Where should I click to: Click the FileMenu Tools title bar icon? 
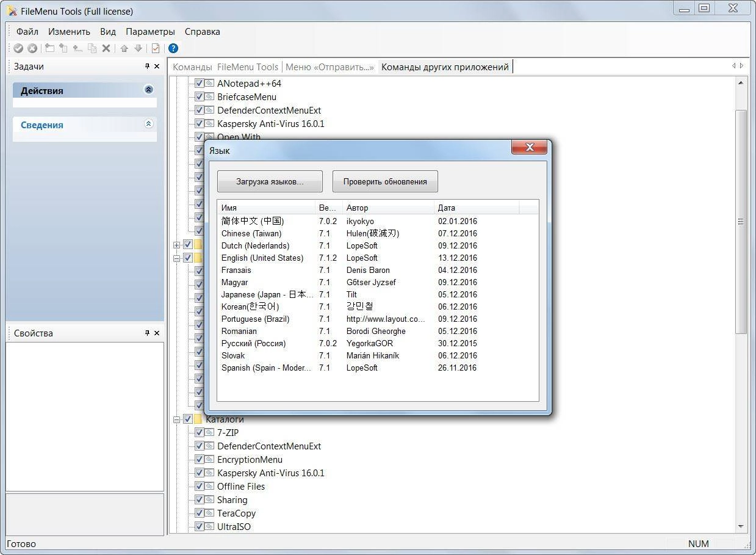click(12, 11)
